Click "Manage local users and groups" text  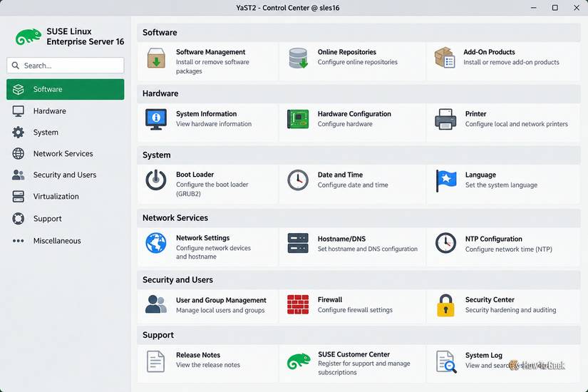point(220,310)
